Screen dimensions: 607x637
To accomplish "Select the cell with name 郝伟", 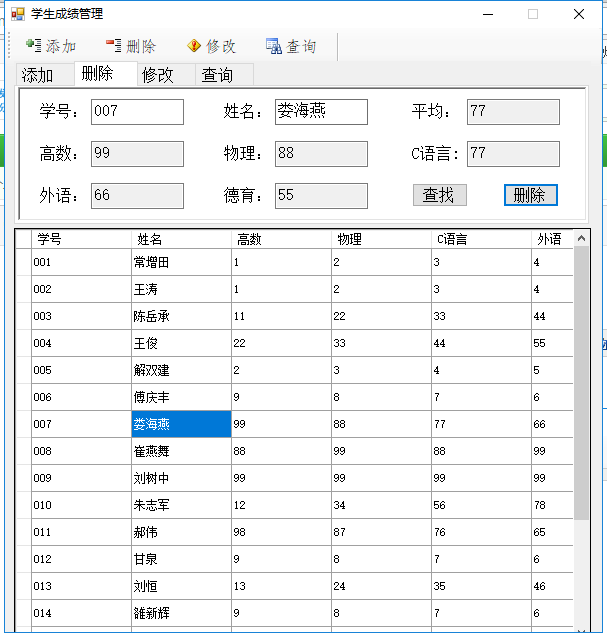I will (181, 532).
